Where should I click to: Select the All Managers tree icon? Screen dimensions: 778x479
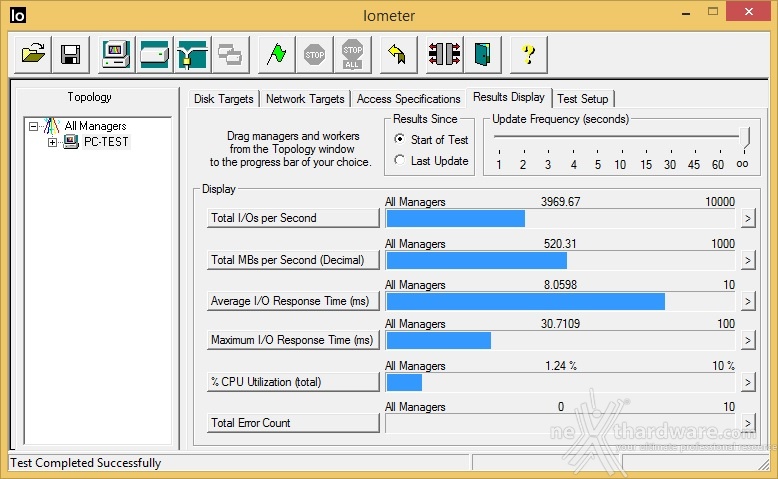click(52, 126)
